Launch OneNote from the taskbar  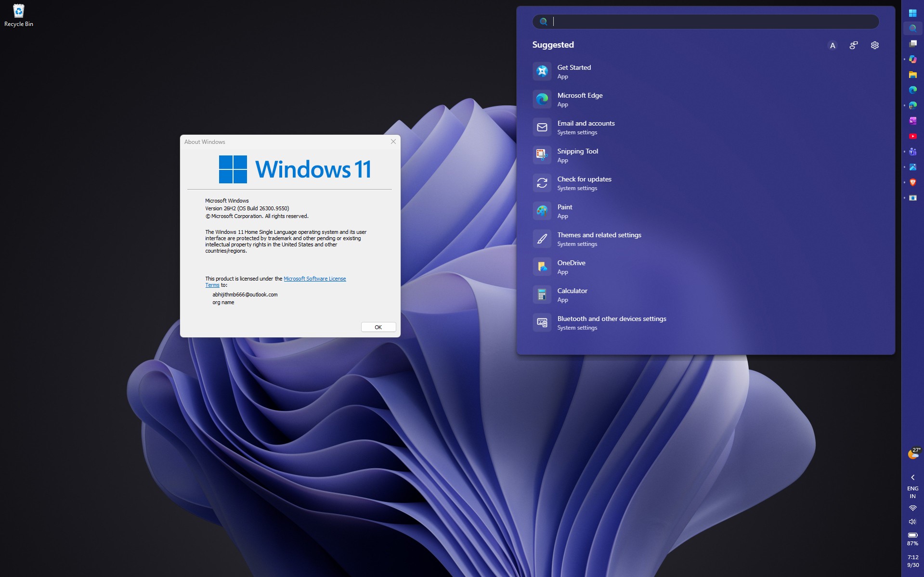912,121
